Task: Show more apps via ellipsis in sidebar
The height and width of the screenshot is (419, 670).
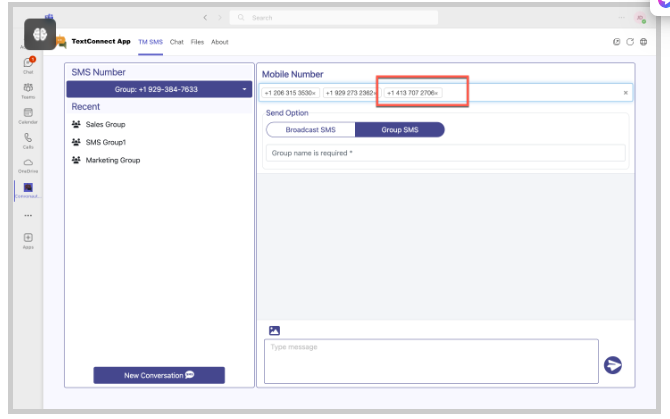Action: (x=28, y=215)
